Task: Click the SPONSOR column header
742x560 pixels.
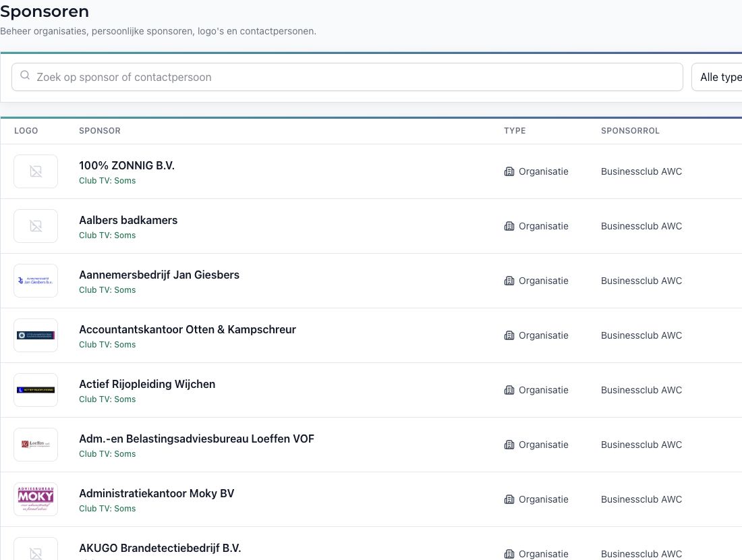Action: pyautogui.click(x=100, y=131)
